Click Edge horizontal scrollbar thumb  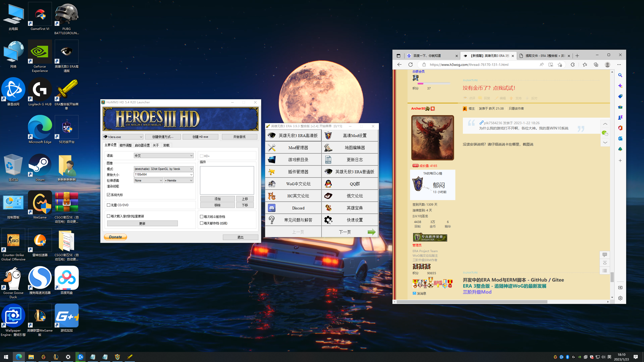click(472, 301)
